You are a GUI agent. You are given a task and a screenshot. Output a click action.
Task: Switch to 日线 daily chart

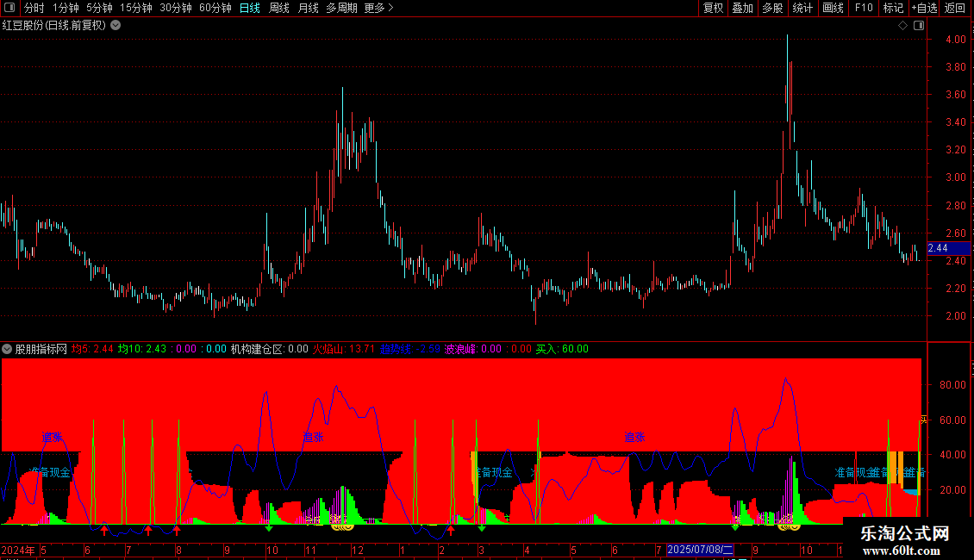coord(250,8)
